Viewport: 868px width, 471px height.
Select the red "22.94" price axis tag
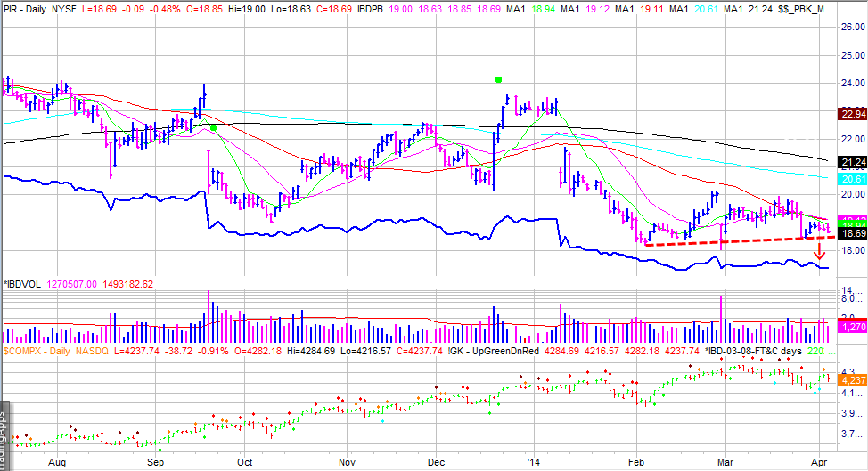[x=853, y=114]
